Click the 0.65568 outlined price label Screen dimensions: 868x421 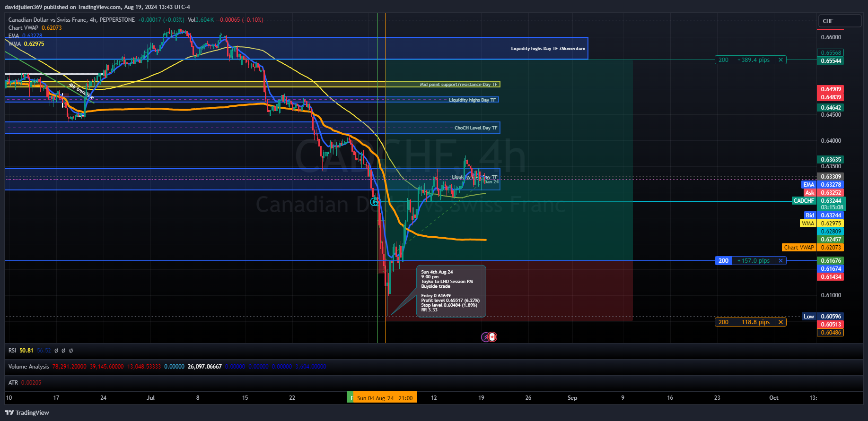pos(831,53)
